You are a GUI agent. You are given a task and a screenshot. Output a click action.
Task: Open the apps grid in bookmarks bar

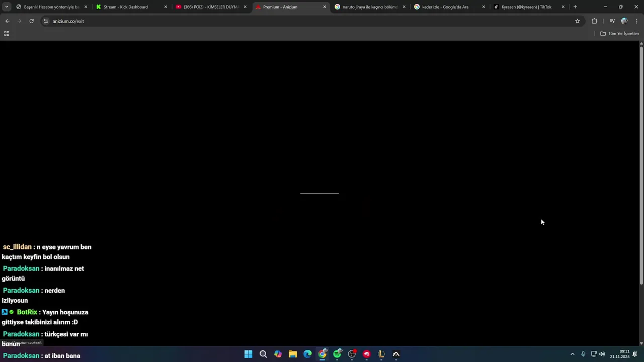point(7,34)
